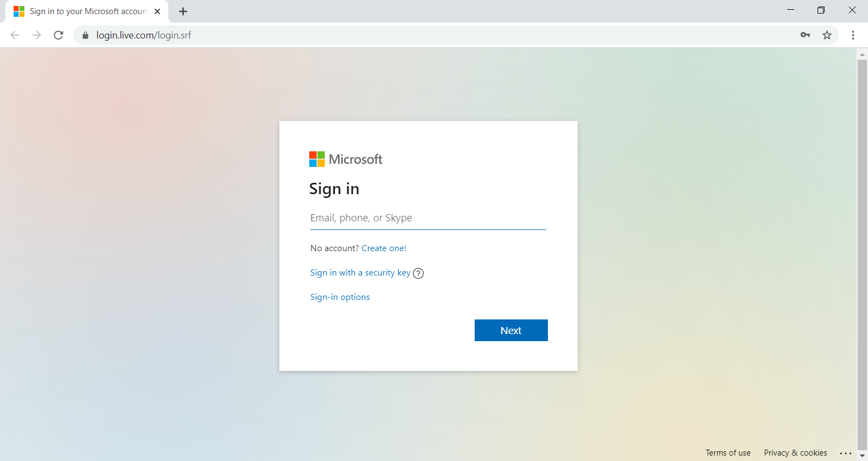Click the browser forward arrow icon

pyautogui.click(x=36, y=35)
